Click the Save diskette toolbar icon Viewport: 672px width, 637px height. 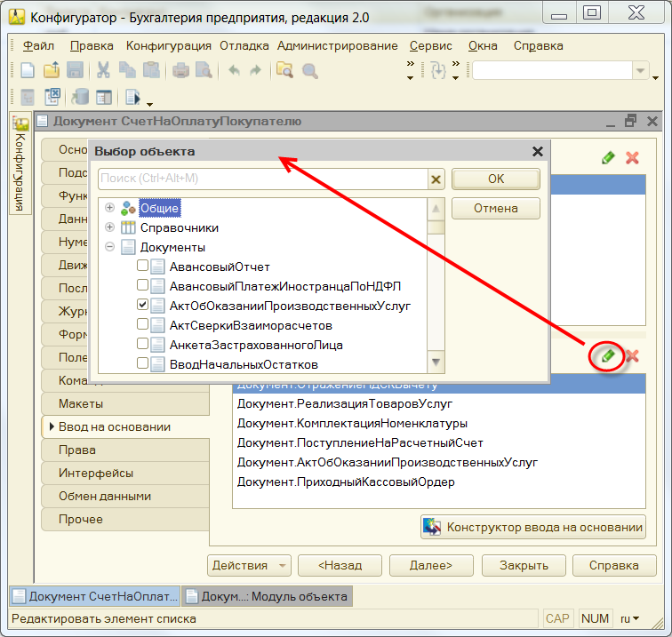pos(75,70)
